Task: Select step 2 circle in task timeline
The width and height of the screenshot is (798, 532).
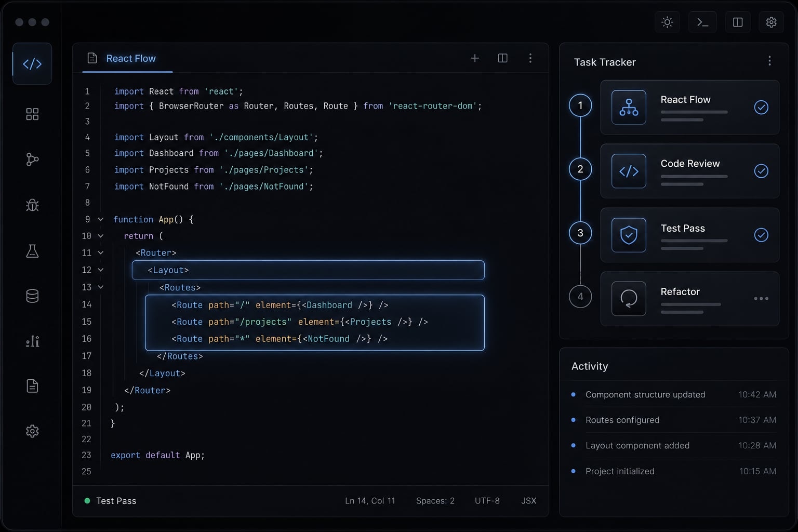Action: [x=580, y=169]
